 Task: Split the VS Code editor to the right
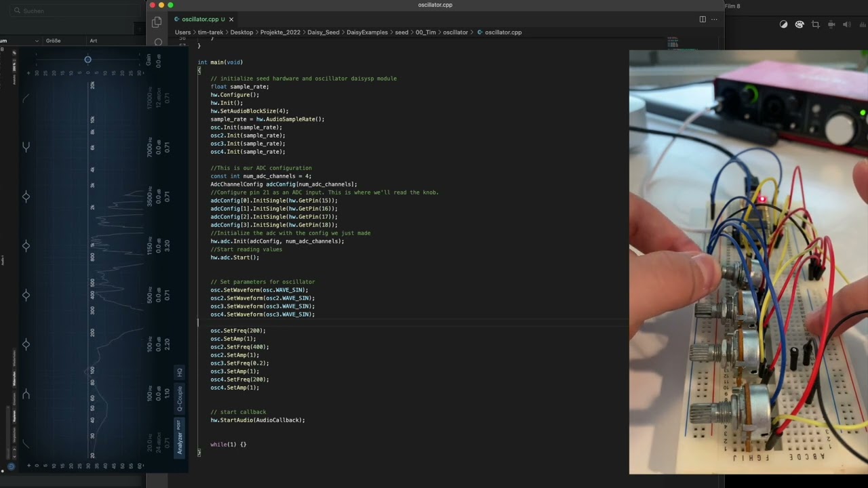703,19
